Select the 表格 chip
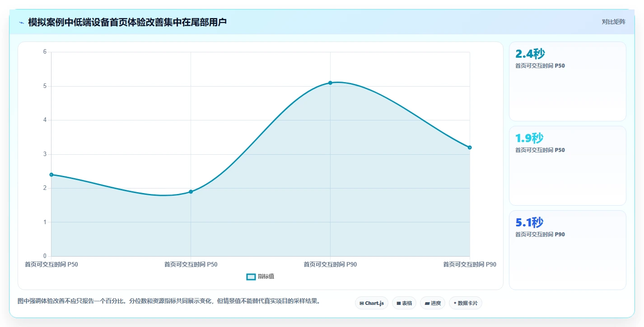 404,303
